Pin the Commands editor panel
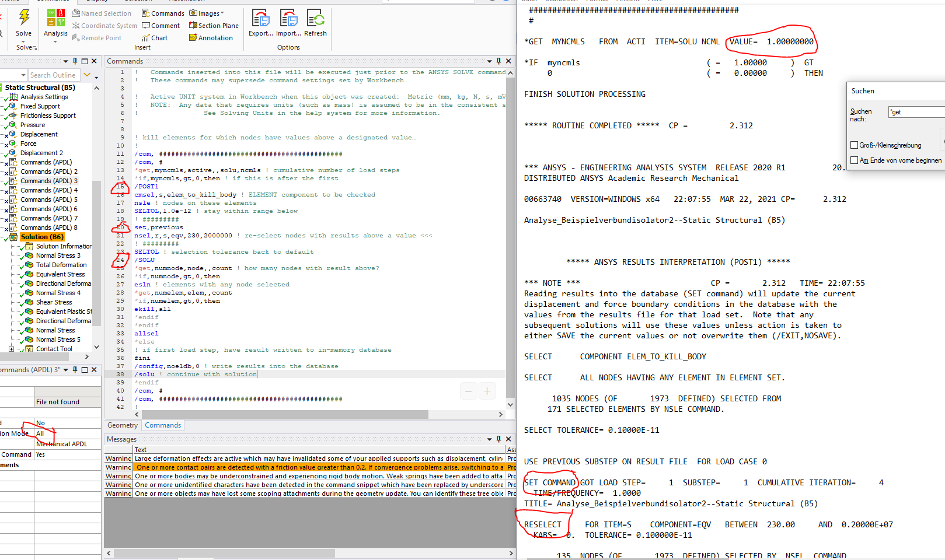Viewport: 945px width, 560px height. pyautogui.click(x=498, y=61)
